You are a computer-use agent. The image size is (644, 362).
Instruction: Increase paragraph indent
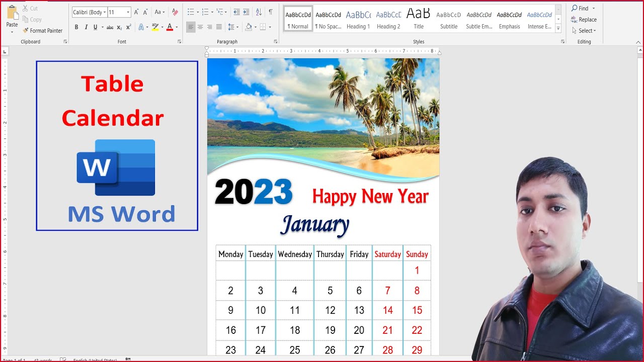pyautogui.click(x=246, y=12)
